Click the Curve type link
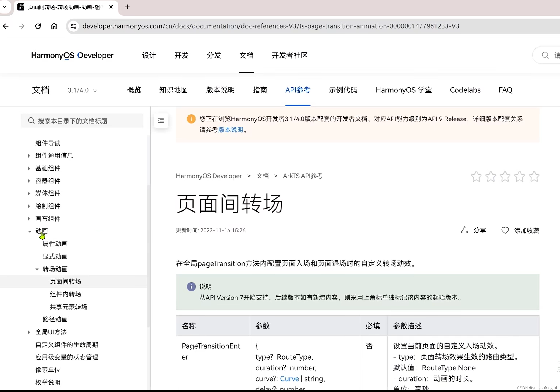This screenshot has height=392, width=560. click(289, 379)
